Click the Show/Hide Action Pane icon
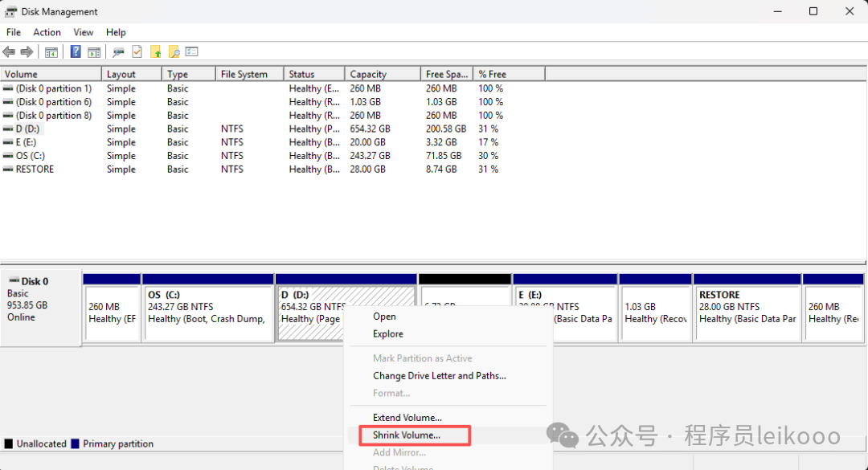The height and width of the screenshot is (470, 868). (x=94, y=52)
